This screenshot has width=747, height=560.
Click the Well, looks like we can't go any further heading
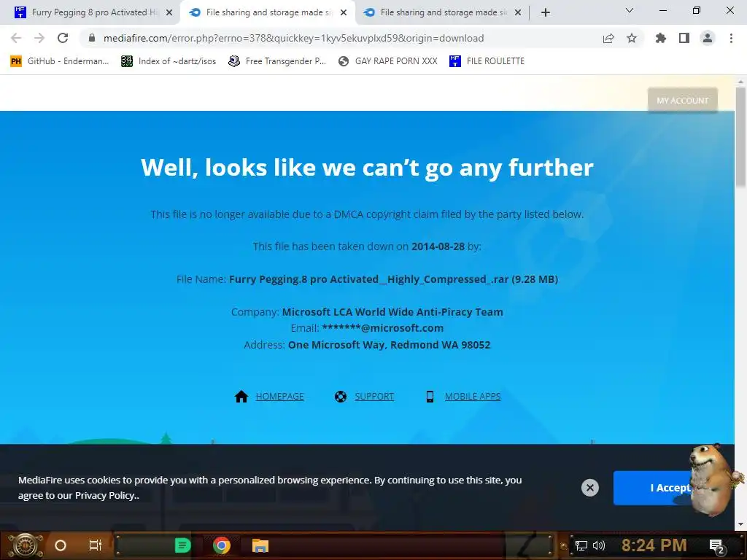tap(367, 168)
